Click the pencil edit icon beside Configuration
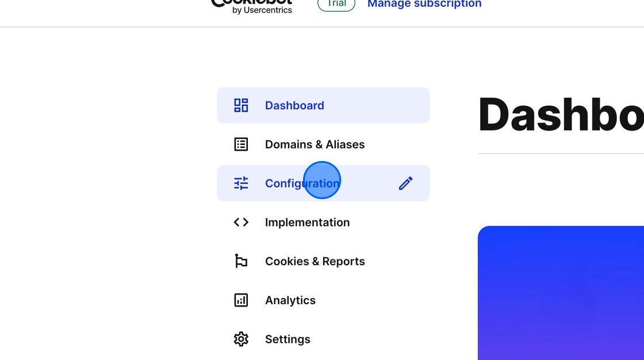Viewport: 644px width, 360px height. (405, 183)
